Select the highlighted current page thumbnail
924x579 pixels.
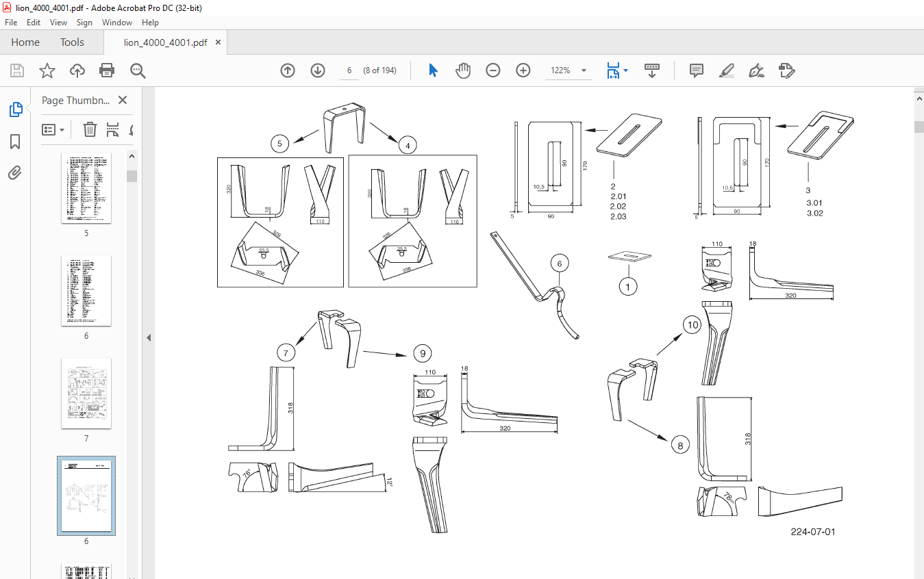86,496
